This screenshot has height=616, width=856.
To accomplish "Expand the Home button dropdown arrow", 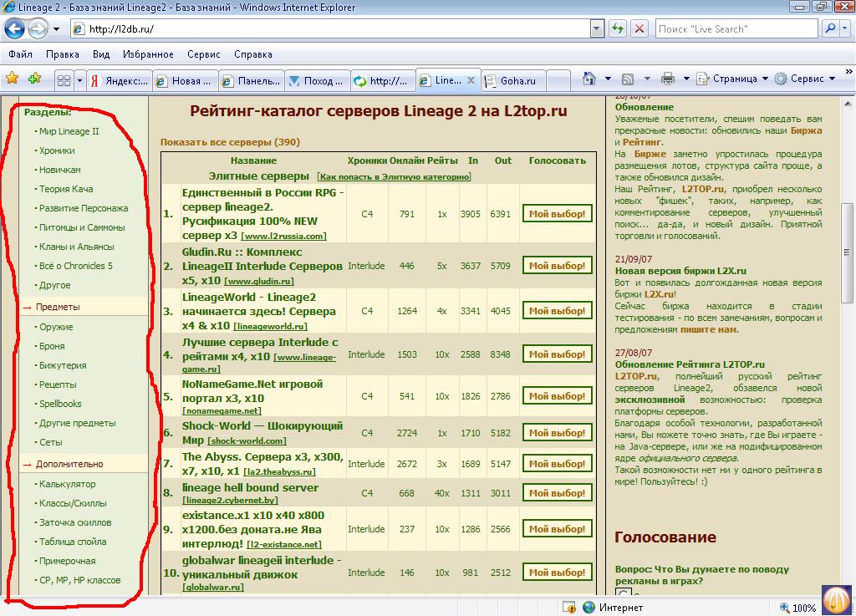I will tap(608, 79).
